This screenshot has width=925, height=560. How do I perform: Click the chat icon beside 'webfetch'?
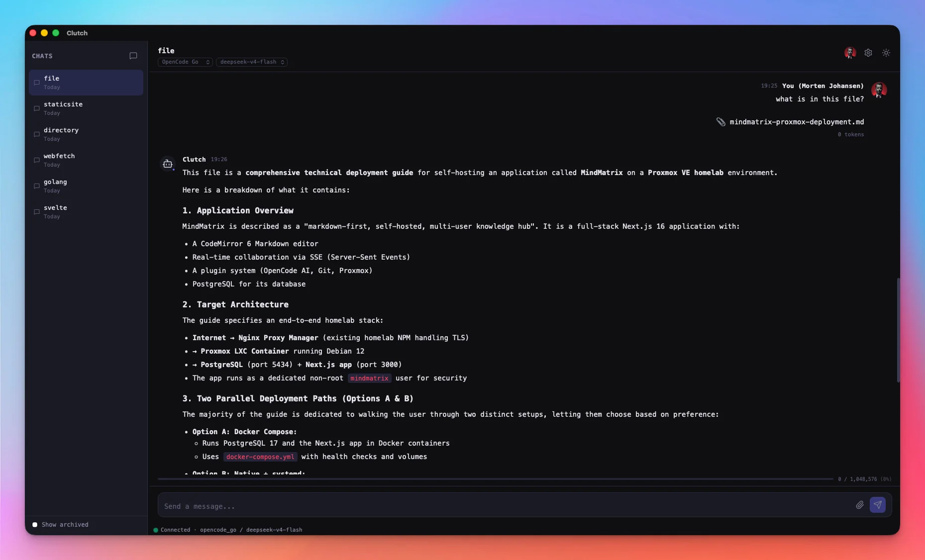tap(37, 160)
